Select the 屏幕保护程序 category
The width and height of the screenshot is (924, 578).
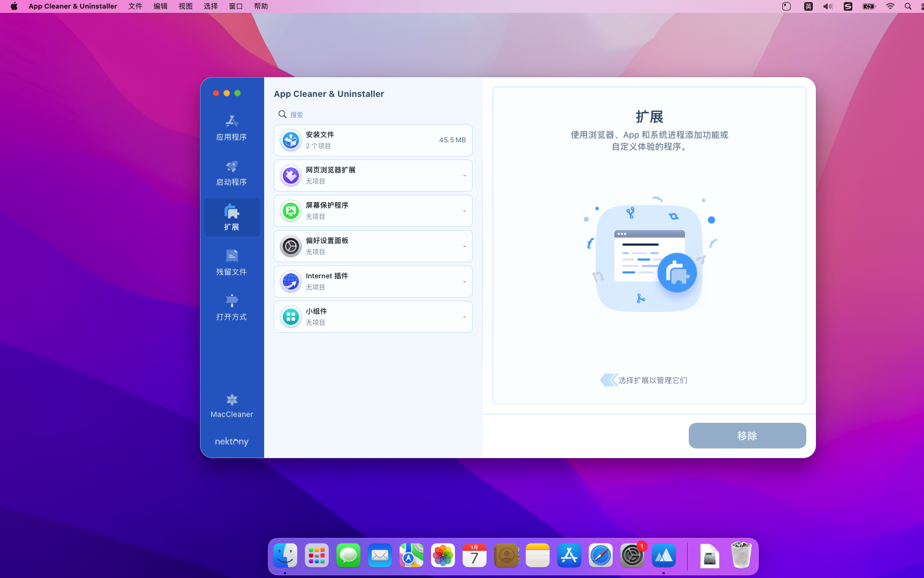[373, 211]
